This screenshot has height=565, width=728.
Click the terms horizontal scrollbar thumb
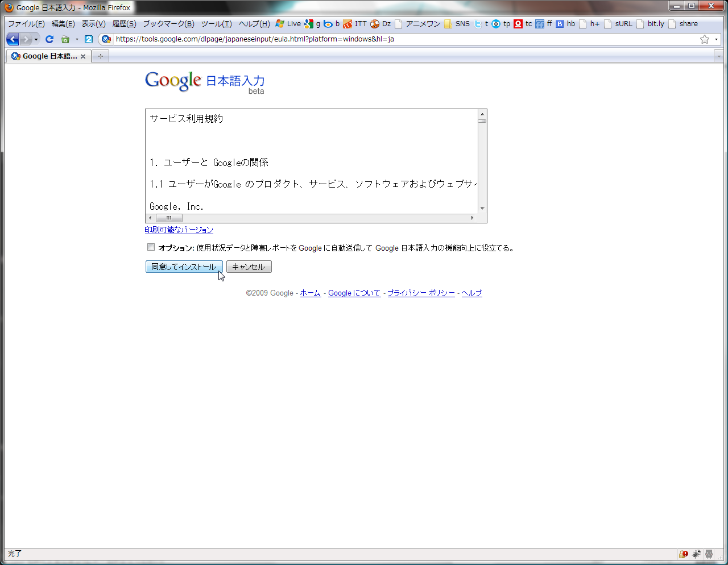click(x=169, y=218)
